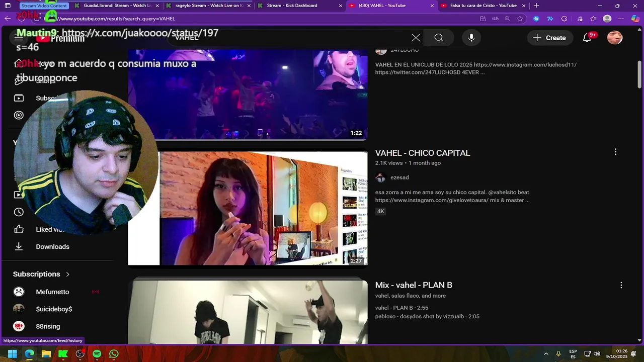
Task: Open the Mefumetto subscription
Action: [x=52, y=292]
